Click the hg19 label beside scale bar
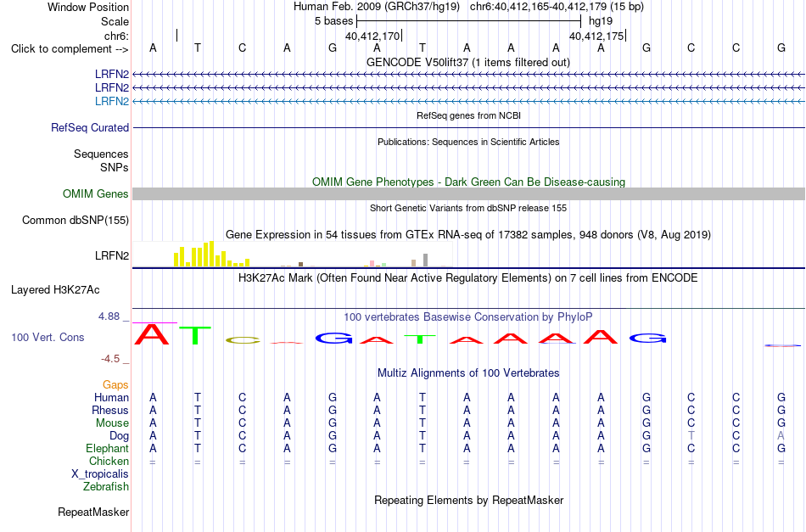The height and width of the screenshot is (532, 806). tap(601, 21)
